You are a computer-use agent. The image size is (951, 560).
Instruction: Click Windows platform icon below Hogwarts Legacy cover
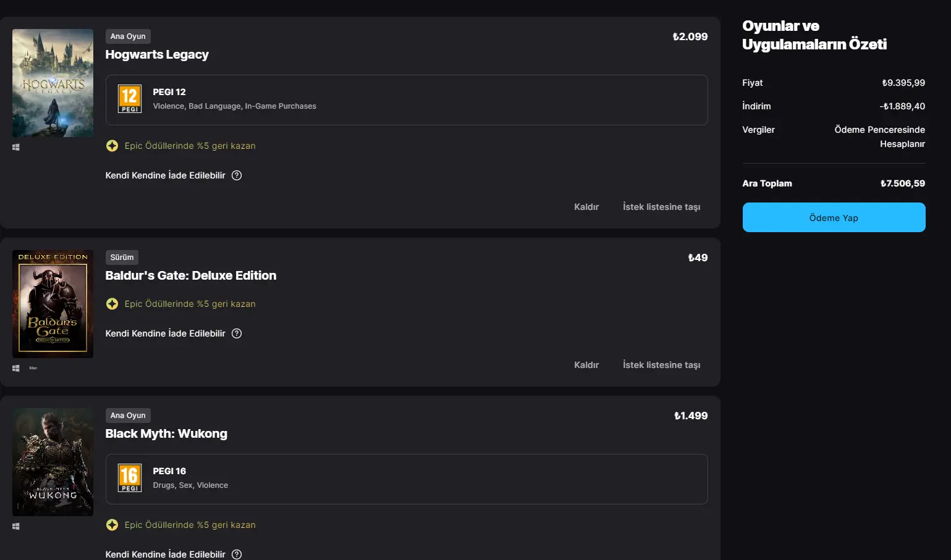(x=16, y=148)
